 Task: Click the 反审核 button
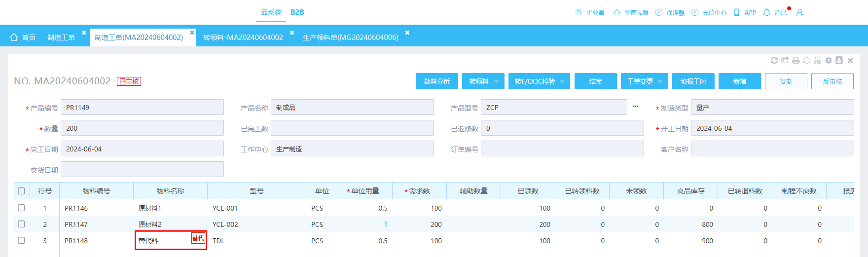click(832, 81)
